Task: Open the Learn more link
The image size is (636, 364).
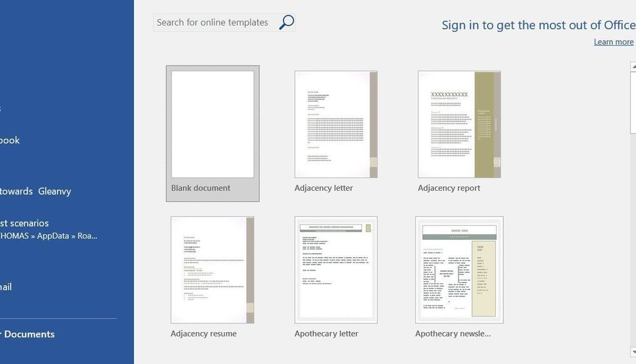Action: point(613,42)
